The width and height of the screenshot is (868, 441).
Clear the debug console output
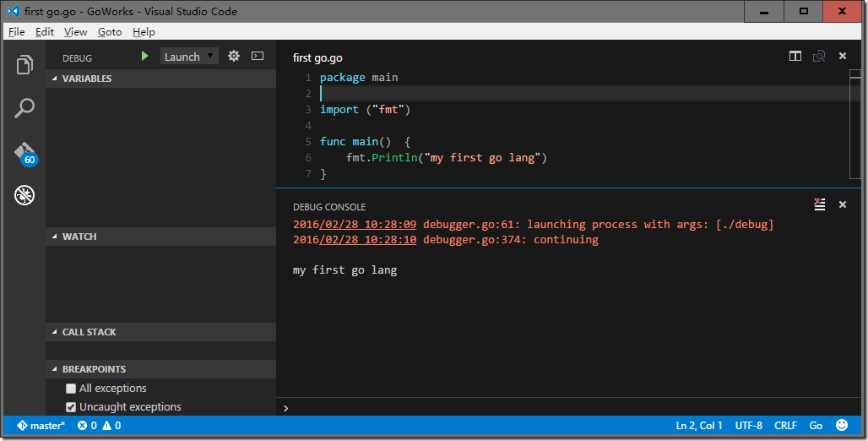click(x=819, y=204)
